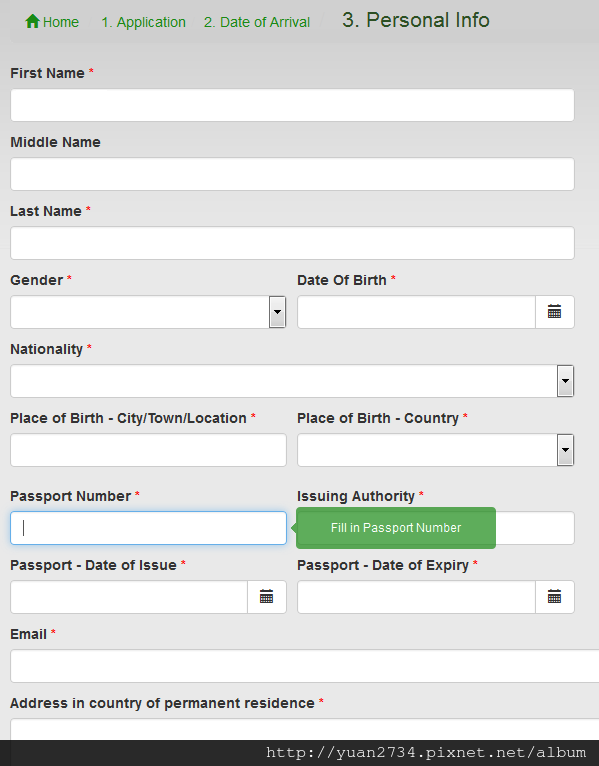The height and width of the screenshot is (766, 599).
Task: Expand the Gender dropdown
Action: (x=277, y=312)
